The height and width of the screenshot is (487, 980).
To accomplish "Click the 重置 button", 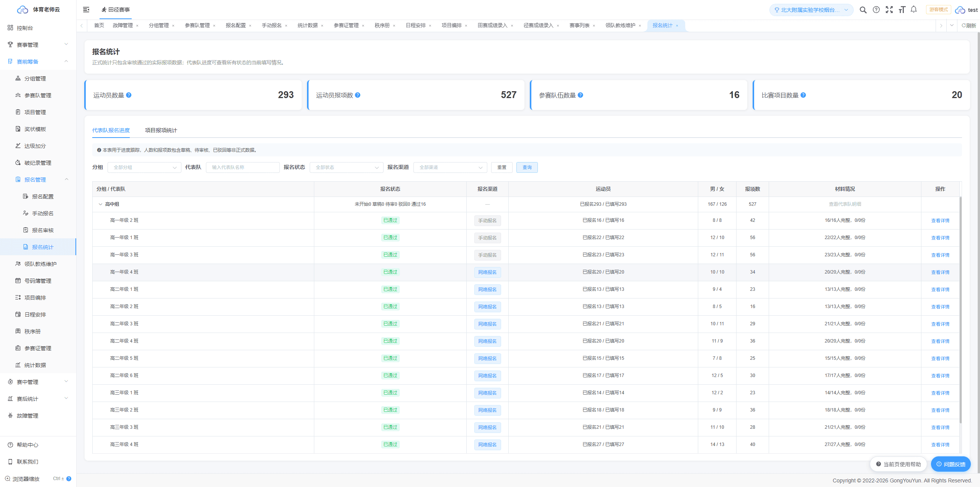I will (501, 167).
